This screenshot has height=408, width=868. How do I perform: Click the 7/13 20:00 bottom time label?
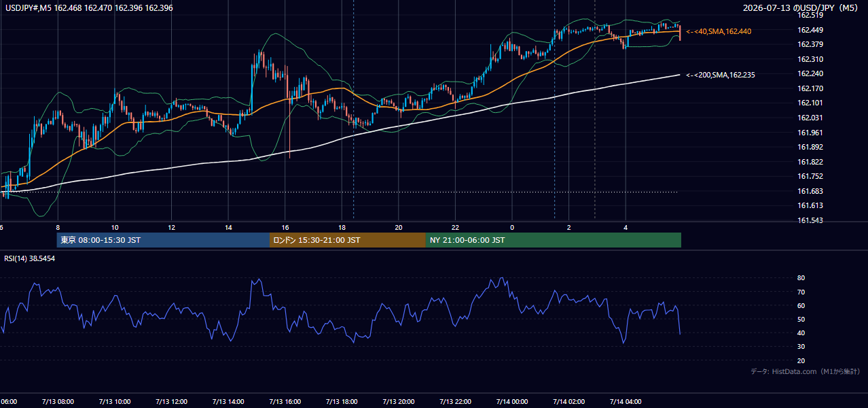point(399,401)
